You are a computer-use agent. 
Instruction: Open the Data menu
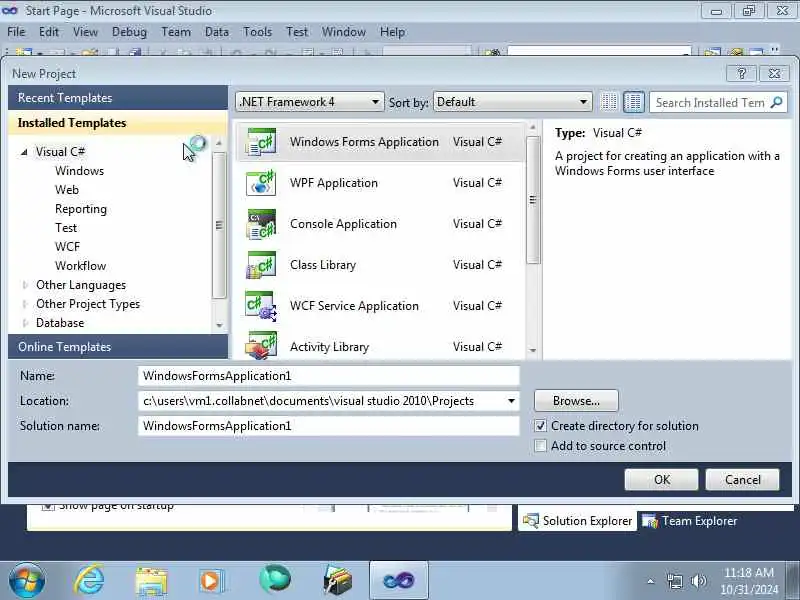(217, 32)
